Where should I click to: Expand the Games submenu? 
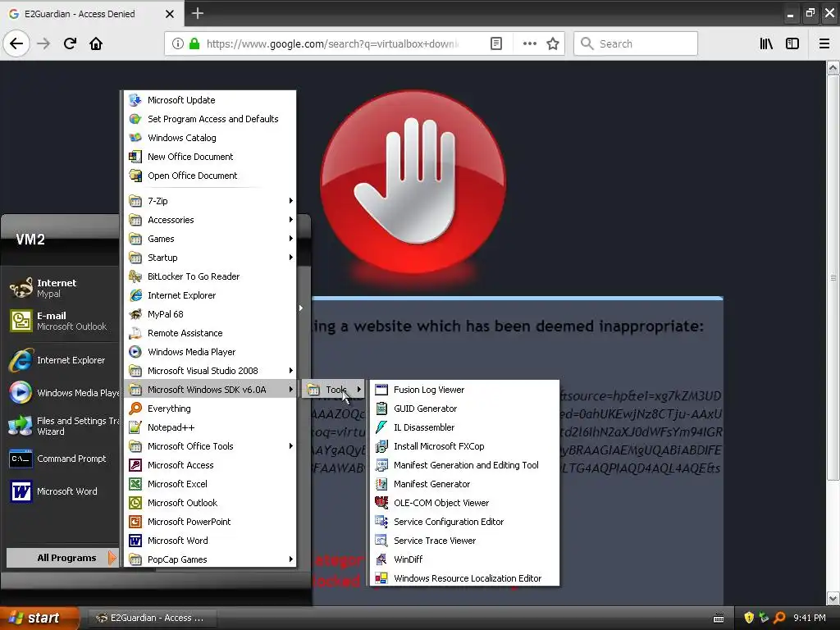(211, 239)
